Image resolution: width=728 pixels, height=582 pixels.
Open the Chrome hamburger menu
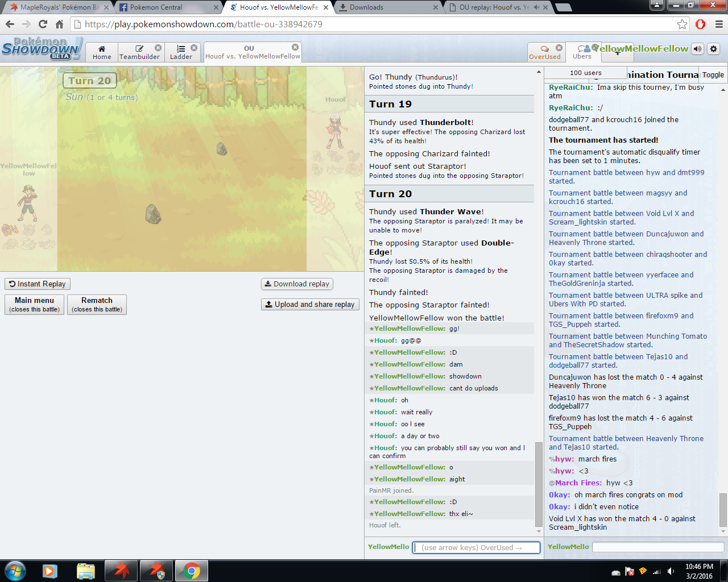719,24
